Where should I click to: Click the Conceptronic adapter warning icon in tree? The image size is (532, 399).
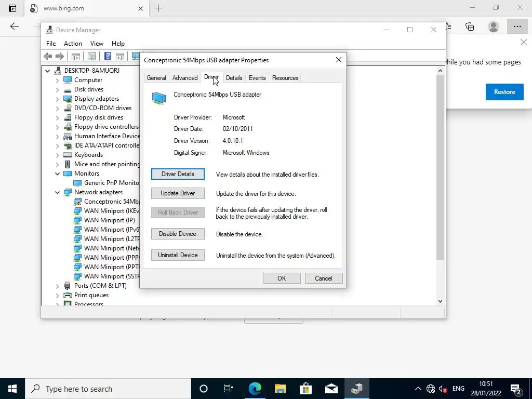point(78,202)
